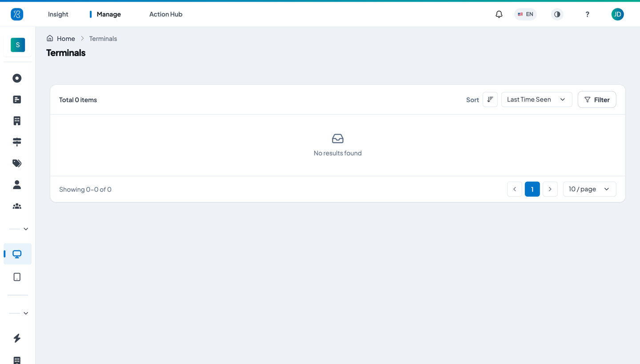This screenshot has width=640, height=364.
Task: Open the JD user avatar menu
Action: click(x=617, y=14)
